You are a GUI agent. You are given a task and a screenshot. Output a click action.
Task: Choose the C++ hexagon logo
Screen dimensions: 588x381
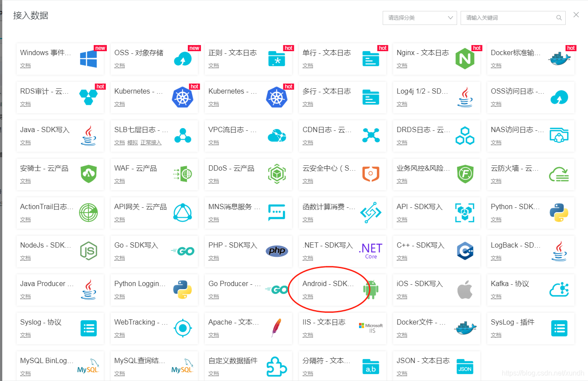pos(465,251)
